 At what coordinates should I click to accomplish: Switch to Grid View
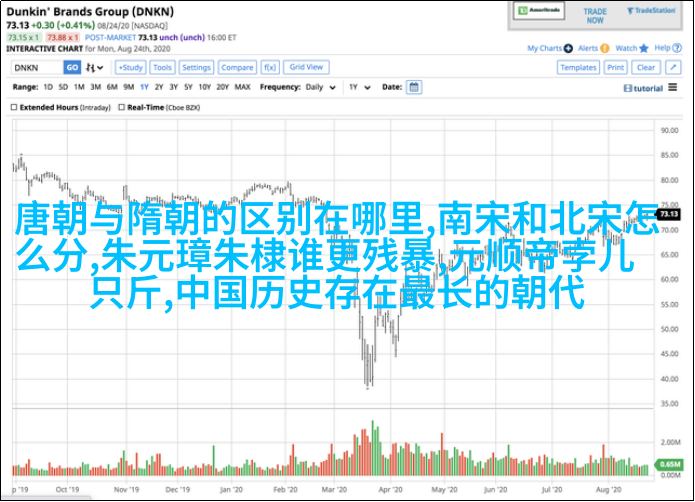point(306,67)
